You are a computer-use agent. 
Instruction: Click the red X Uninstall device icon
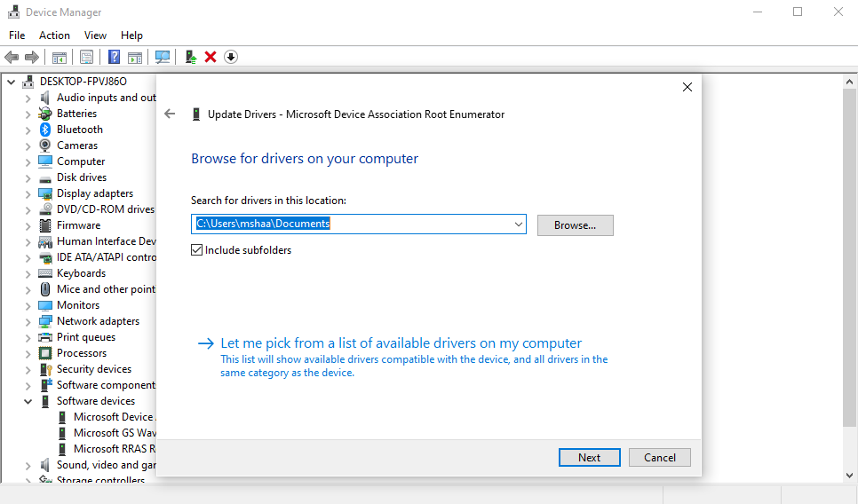[211, 57]
